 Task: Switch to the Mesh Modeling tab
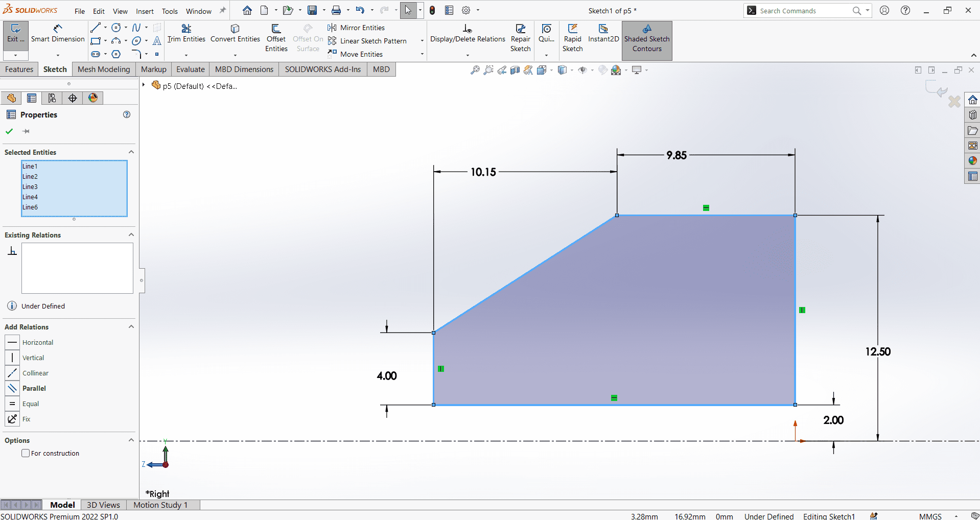click(104, 69)
